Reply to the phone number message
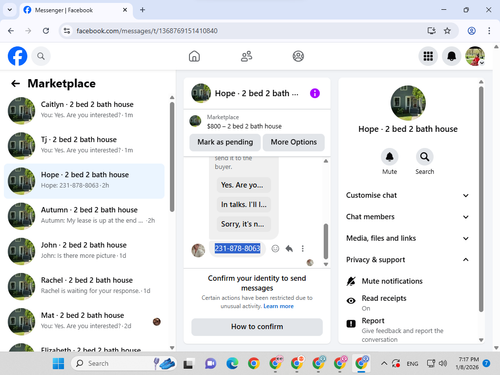 pyautogui.click(x=289, y=248)
